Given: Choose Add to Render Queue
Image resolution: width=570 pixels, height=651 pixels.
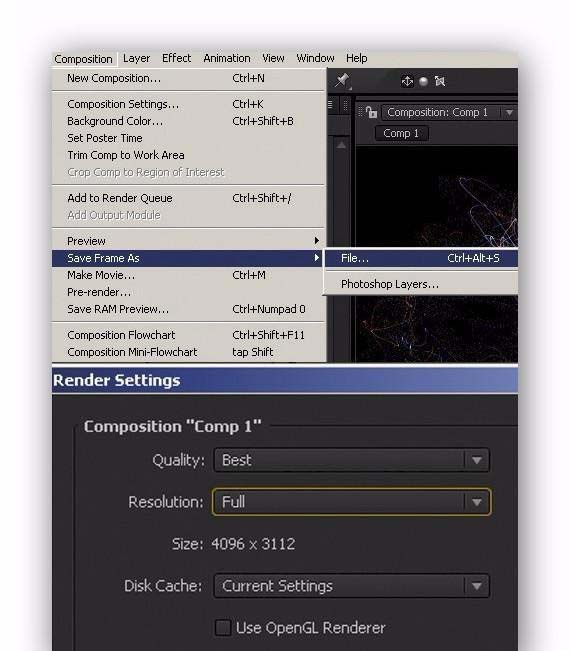Looking at the screenshot, I should (x=189, y=198).
